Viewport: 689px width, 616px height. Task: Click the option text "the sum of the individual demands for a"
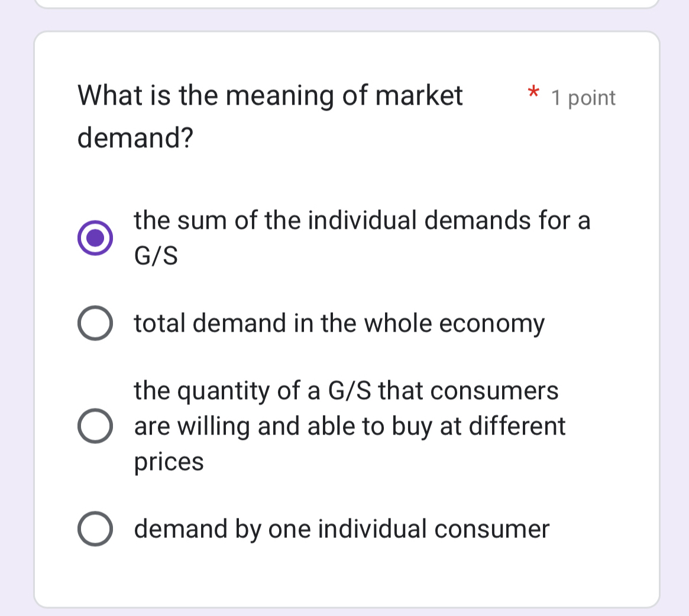click(362, 221)
